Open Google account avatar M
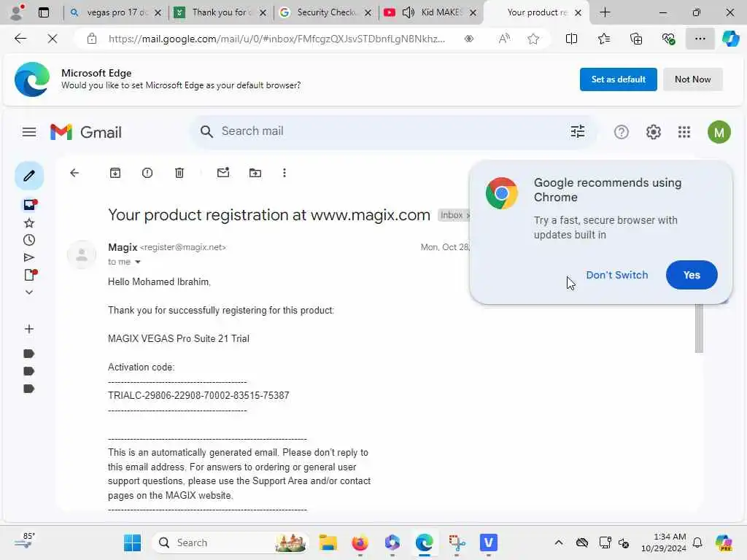The image size is (747, 560). [x=719, y=132]
